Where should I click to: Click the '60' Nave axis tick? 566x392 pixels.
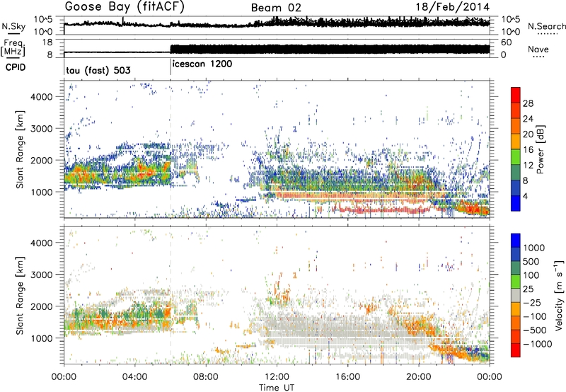(x=507, y=42)
